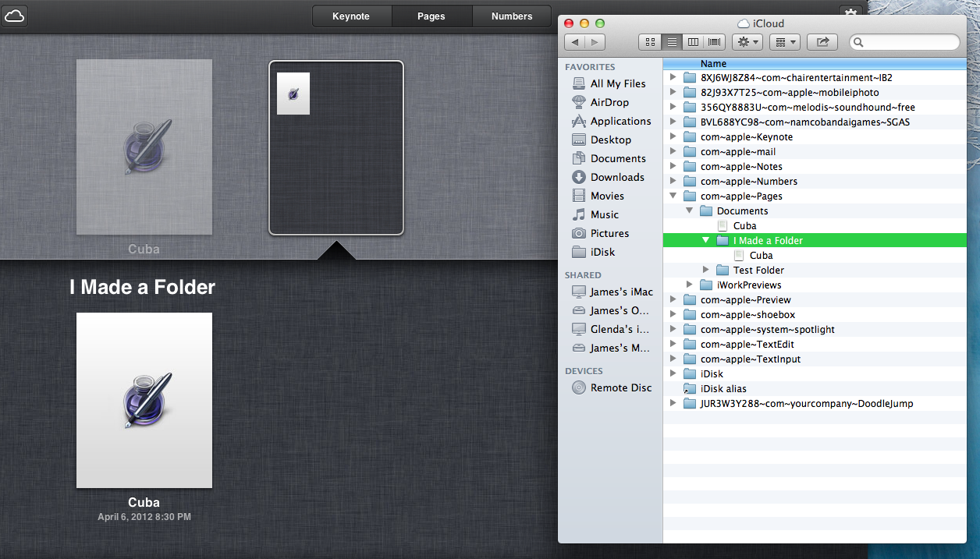Screen dimensions: 980x559
Task: Expand the soundhound folder
Action: [673, 108]
